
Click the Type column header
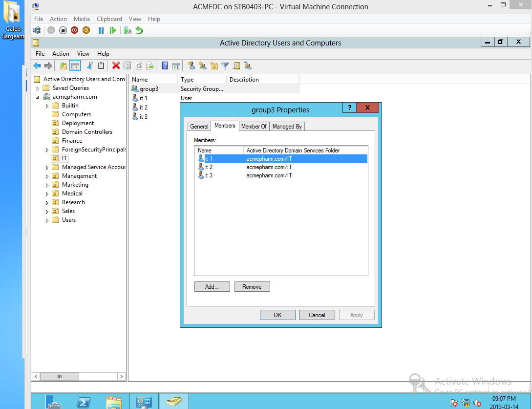[202, 80]
